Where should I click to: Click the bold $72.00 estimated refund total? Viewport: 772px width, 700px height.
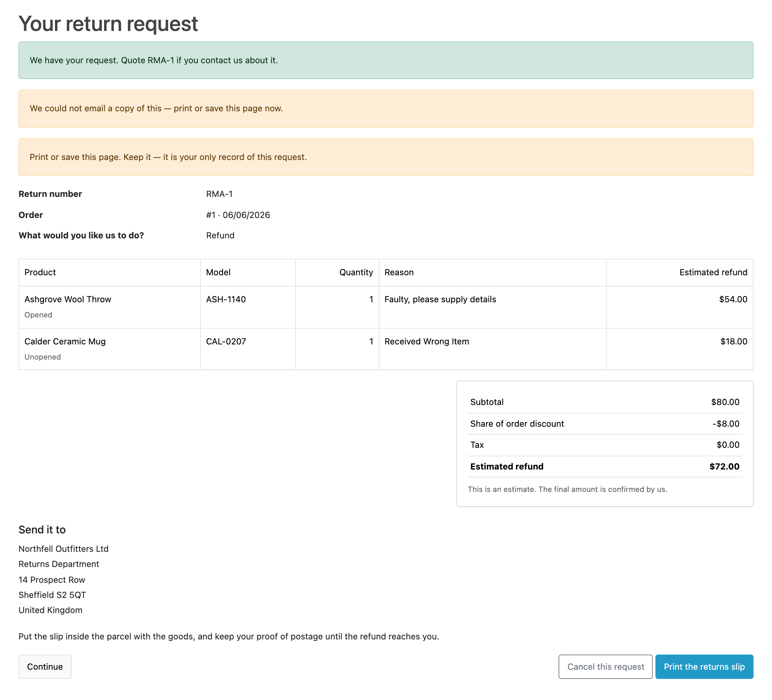coord(724,467)
